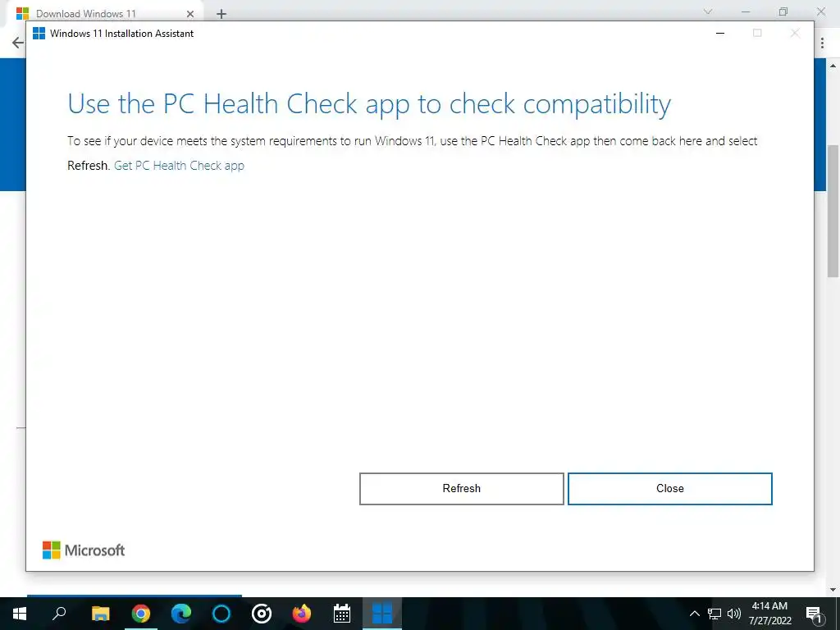Screen dimensions: 840x630
Task: Launch Firefox from the taskbar
Action: pos(302,614)
